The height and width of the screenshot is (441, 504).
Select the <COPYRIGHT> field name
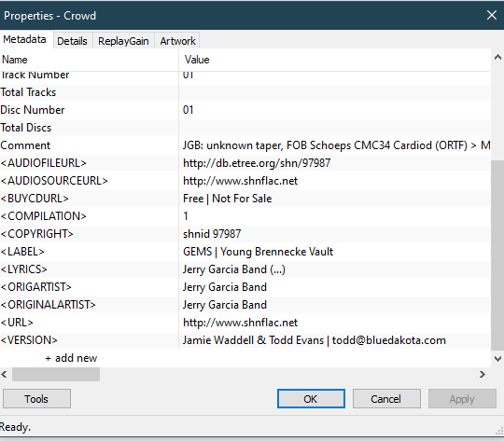tap(36, 233)
